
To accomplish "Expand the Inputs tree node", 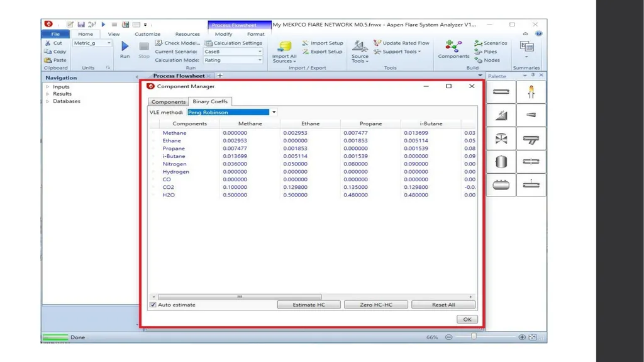I will pyautogui.click(x=48, y=87).
